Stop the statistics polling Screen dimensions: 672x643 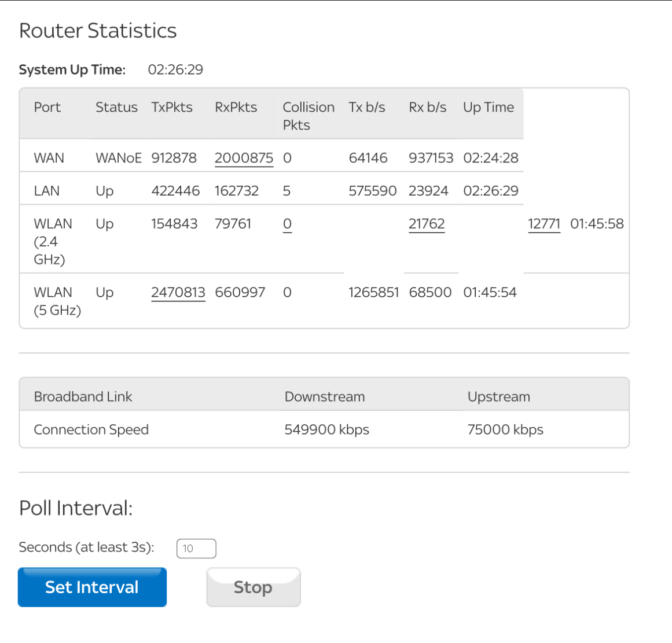(253, 587)
